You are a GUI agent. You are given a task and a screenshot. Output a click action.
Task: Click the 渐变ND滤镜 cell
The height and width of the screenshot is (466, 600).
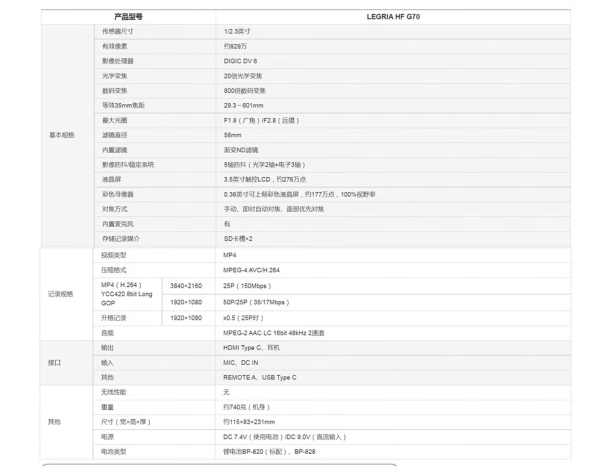point(393,150)
